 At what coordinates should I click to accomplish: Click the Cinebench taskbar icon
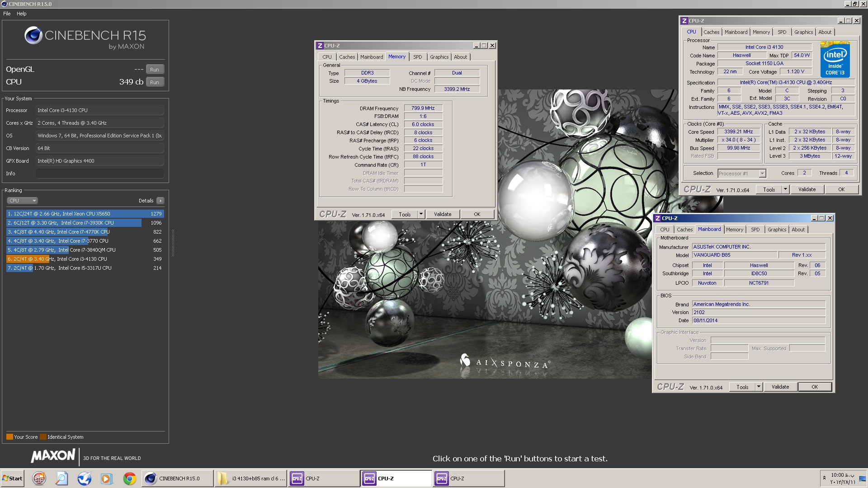point(177,479)
